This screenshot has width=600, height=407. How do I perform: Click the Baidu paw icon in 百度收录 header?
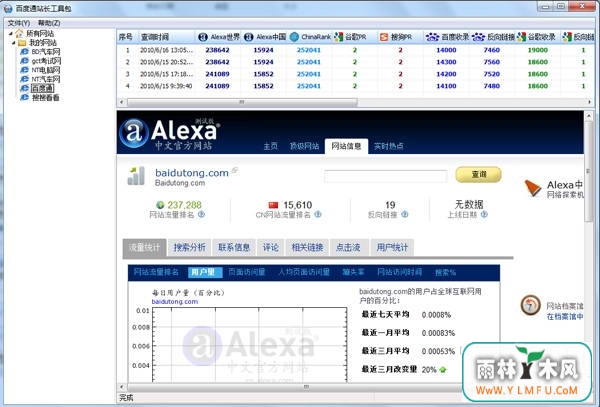coord(432,37)
